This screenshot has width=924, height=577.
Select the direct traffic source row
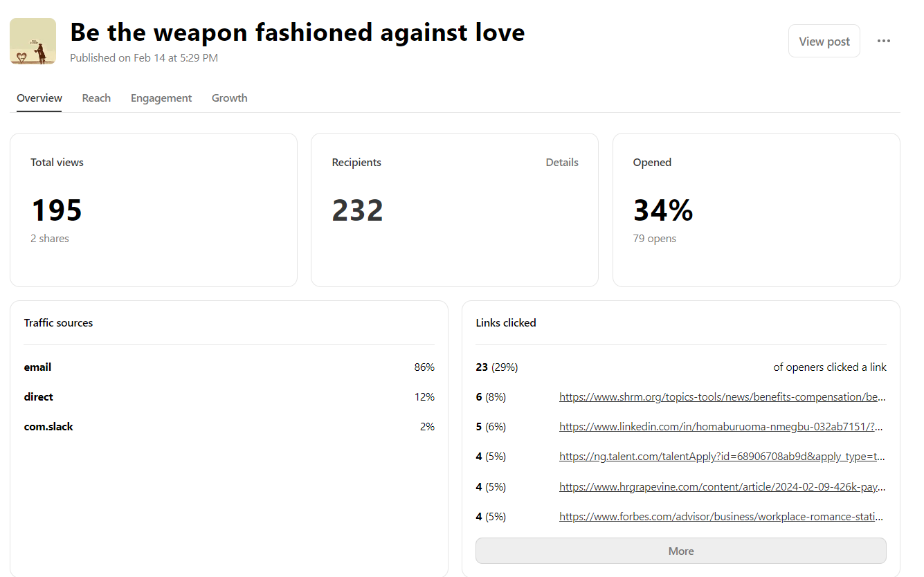tap(229, 397)
